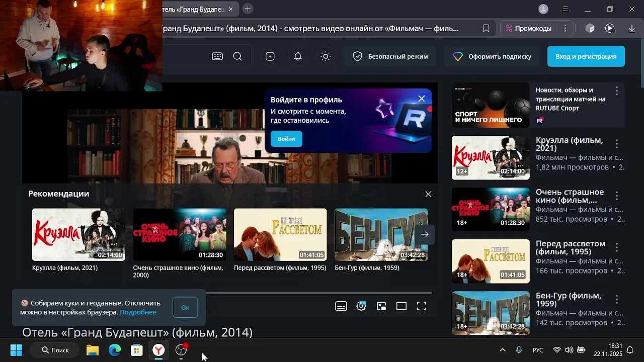Toggle subtitles in video player
644x362 pixels.
coord(341,306)
